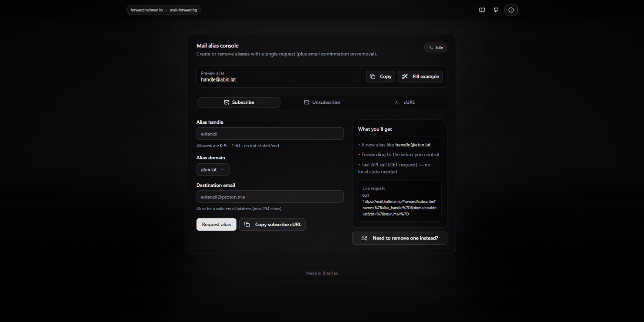The height and width of the screenshot is (322, 644).
Task: Switch to the cURL tab
Action: coord(405,102)
